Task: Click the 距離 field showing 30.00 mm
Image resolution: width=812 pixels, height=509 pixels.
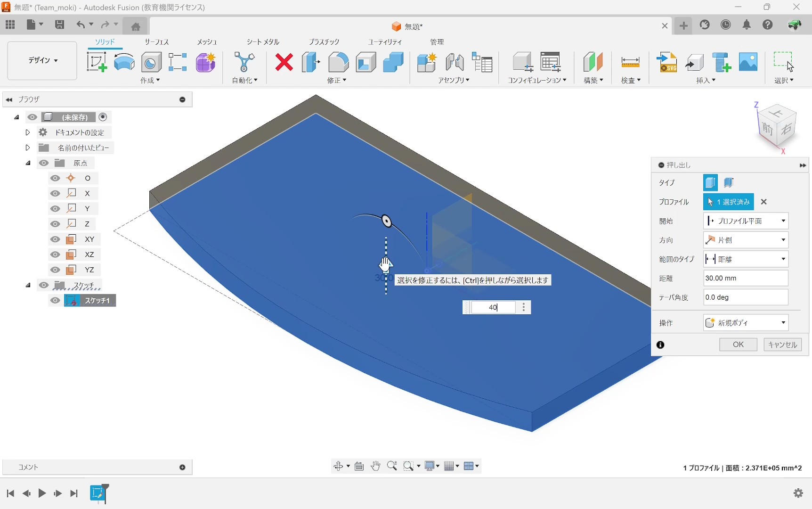Action: (x=746, y=278)
